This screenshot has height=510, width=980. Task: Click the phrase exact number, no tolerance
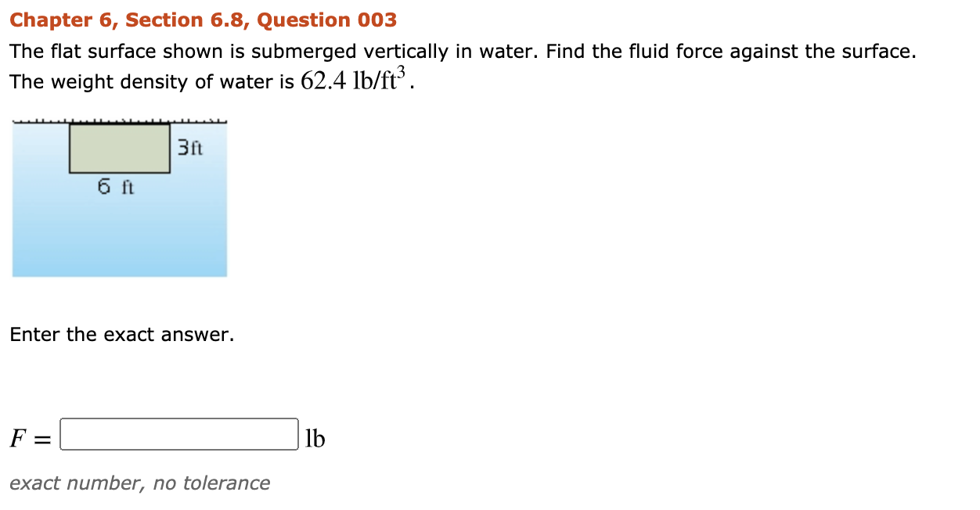pos(140,483)
